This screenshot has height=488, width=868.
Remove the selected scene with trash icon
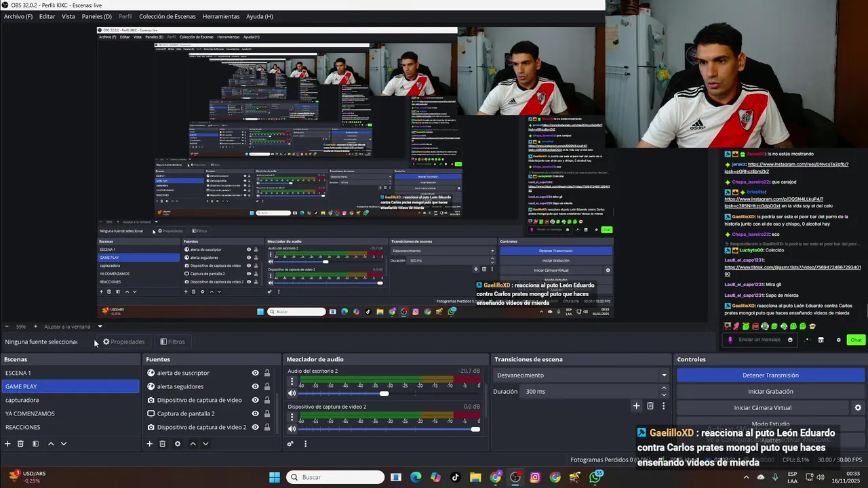(x=20, y=444)
